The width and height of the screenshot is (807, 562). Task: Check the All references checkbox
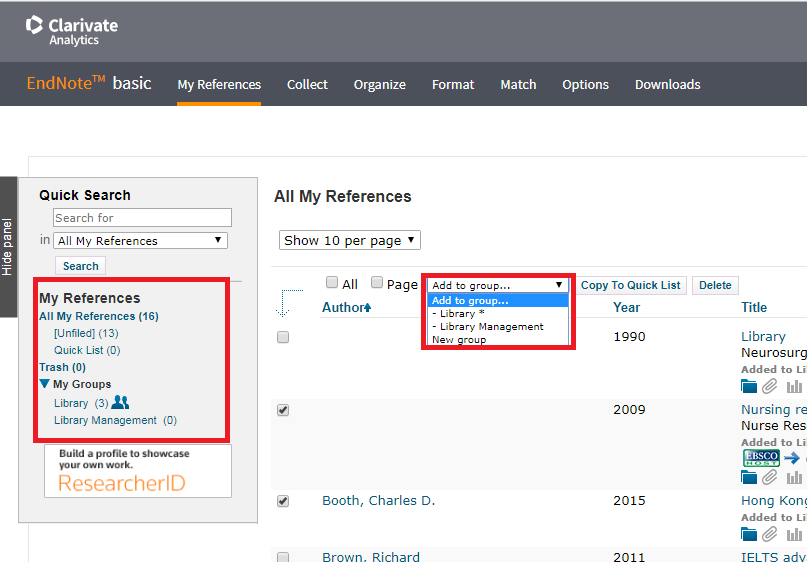332,282
